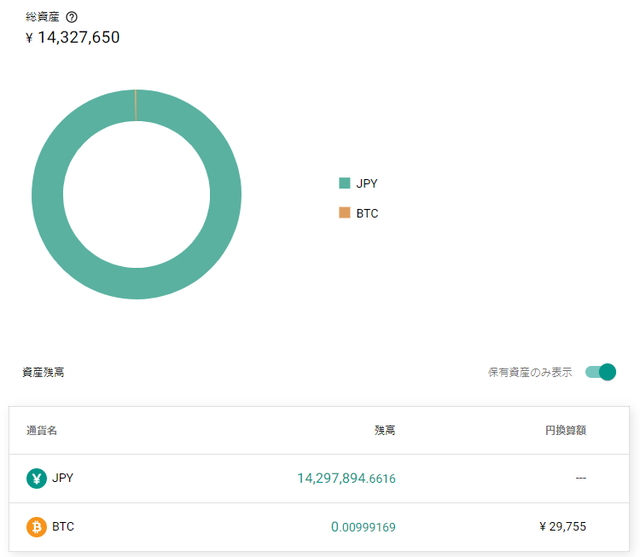
Task: Toggle the 保有資産のみ表示 switch off
Action: [x=600, y=372]
